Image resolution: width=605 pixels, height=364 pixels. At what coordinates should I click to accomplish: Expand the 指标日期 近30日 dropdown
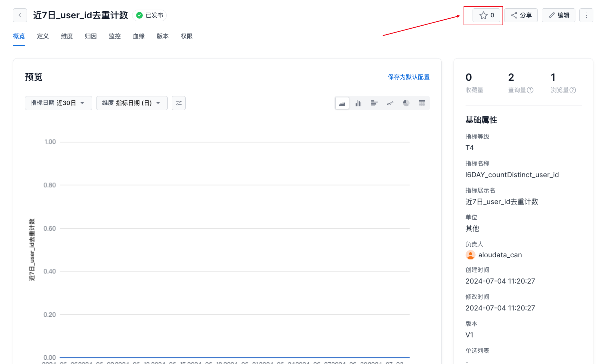58,103
